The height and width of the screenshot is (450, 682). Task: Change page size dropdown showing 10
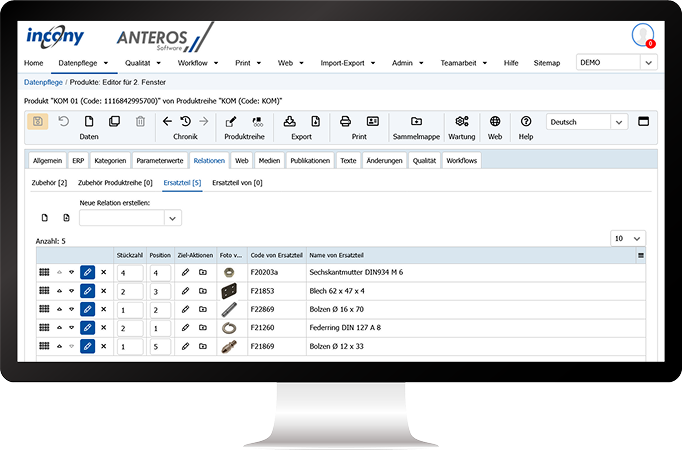point(628,238)
